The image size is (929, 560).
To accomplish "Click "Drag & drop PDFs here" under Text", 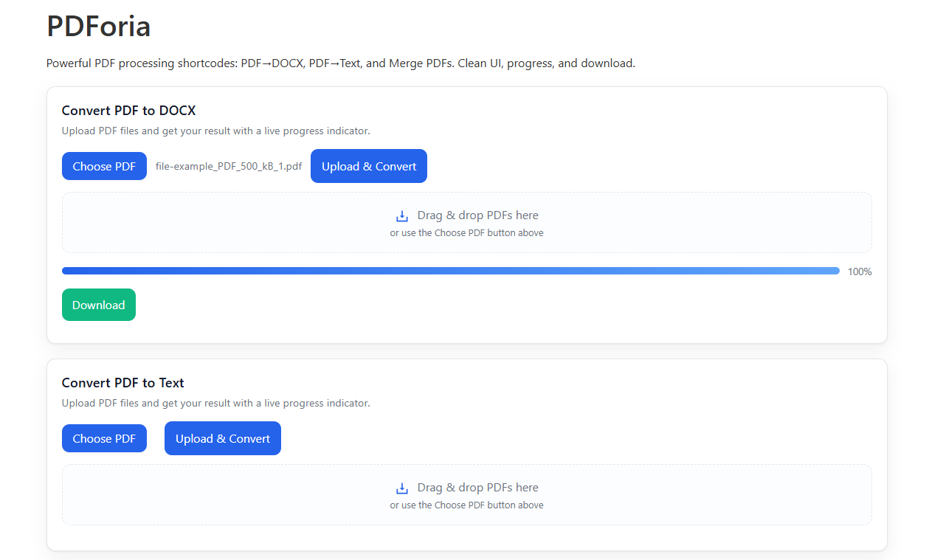I will coord(477,488).
